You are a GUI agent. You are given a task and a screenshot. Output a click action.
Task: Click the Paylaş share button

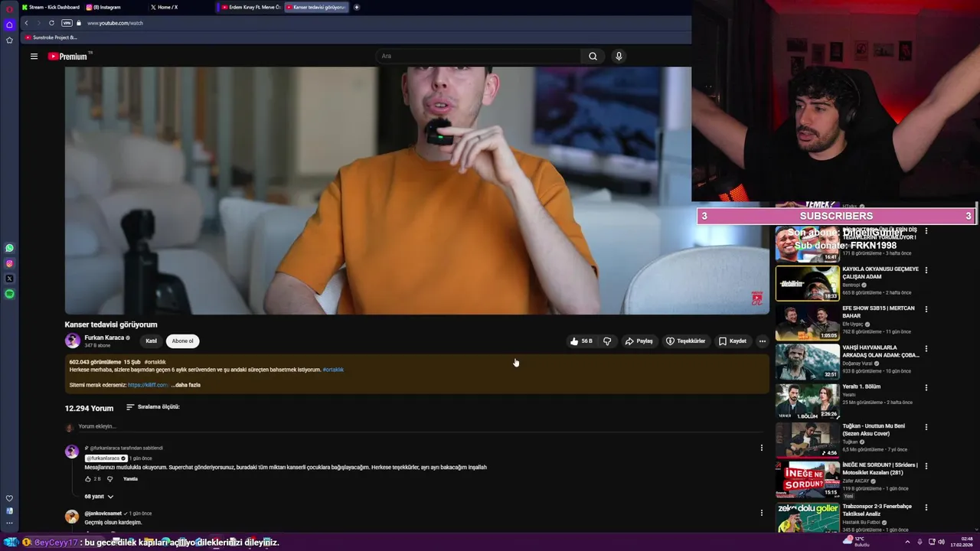tap(639, 341)
